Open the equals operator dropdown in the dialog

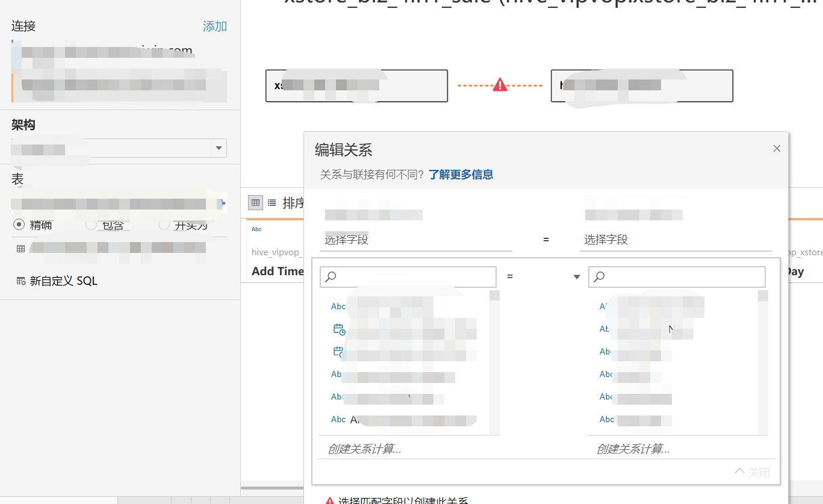pos(577,276)
